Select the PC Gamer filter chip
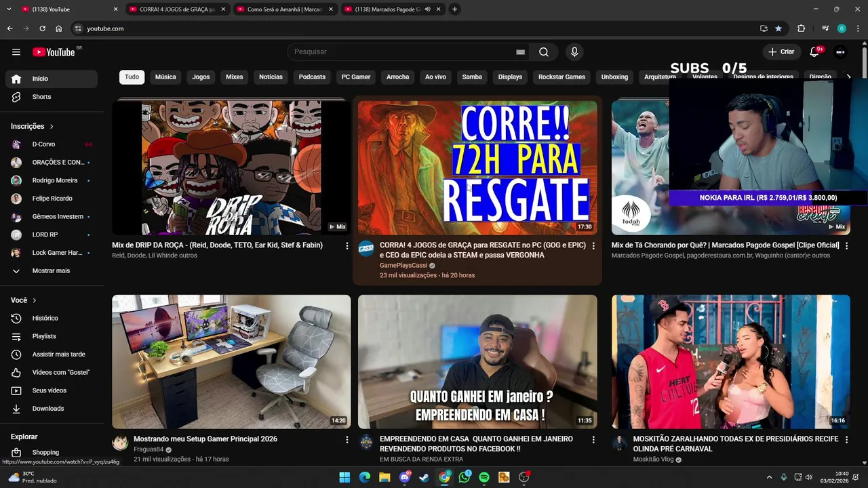 pos(356,77)
